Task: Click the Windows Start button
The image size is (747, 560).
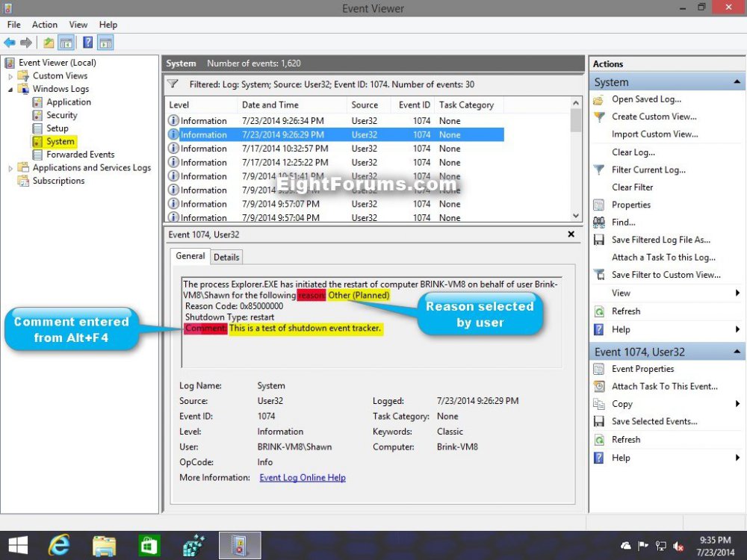Action: (x=18, y=545)
